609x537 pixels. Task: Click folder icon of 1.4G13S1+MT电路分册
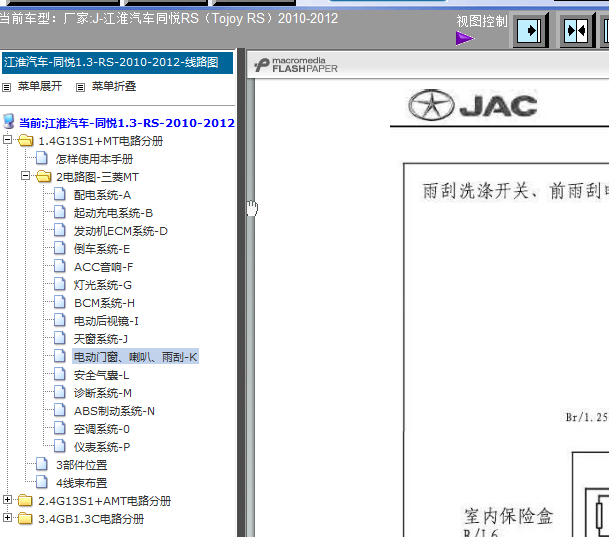pyautogui.click(x=26, y=141)
